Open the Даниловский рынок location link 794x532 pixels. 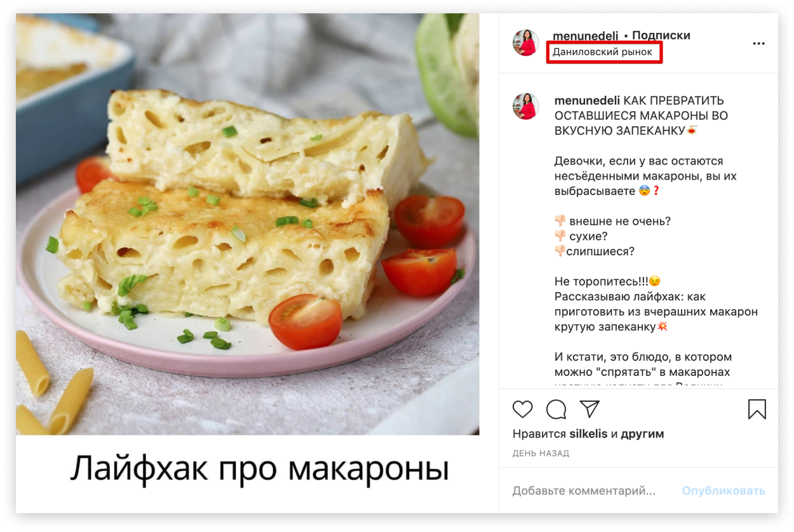click(602, 52)
